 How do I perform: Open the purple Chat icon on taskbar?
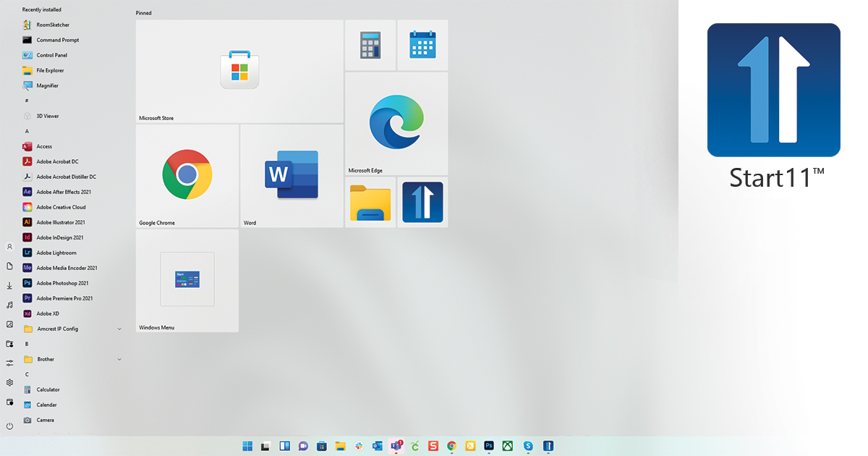pos(304,446)
